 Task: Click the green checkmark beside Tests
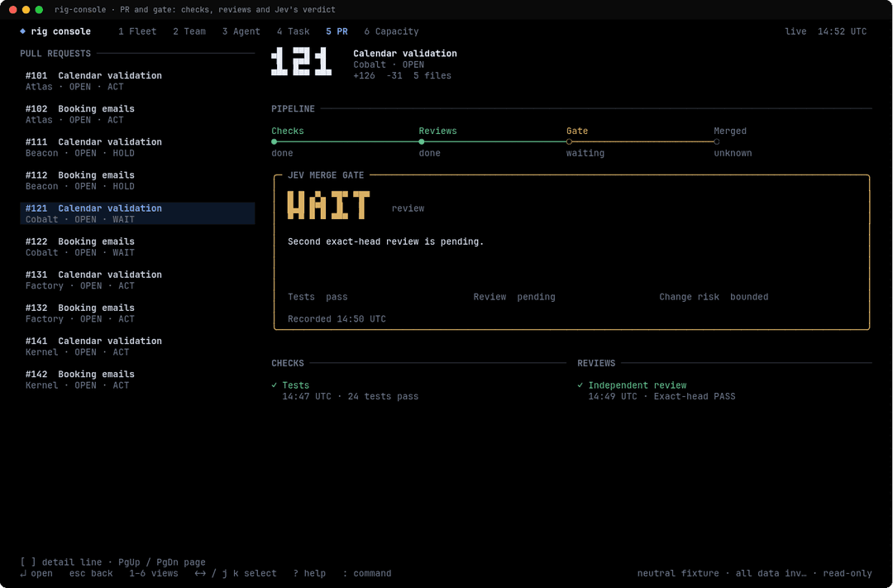click(x=275, y=385)
